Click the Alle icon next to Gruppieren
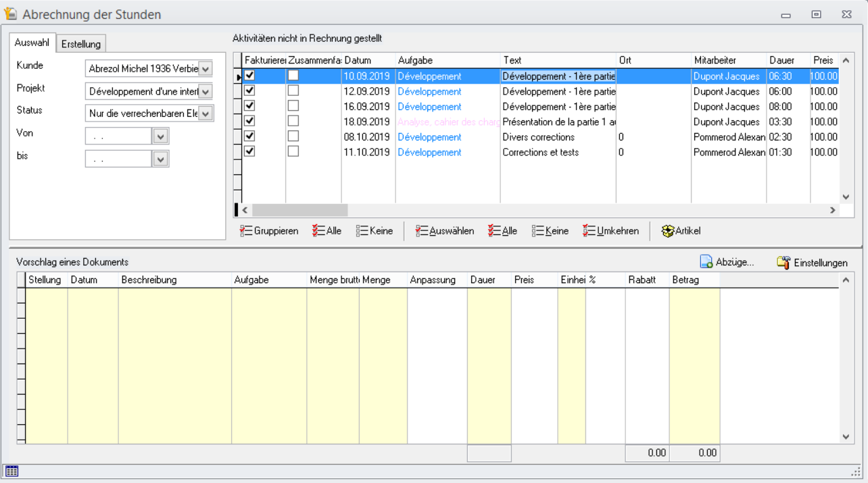Image resolution: width=868 pixels, height=483 pixels. tap(319, 231)
